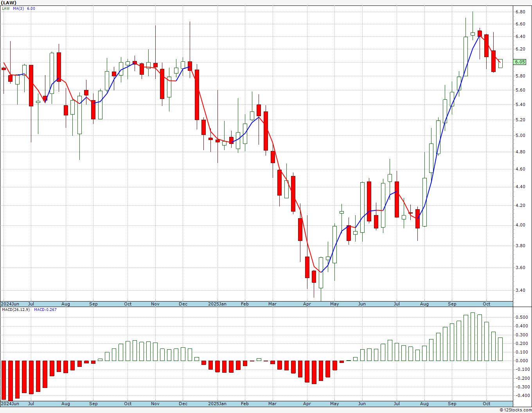The image size is (532, 413).
Task: Click the (LAW) chart title
Action: (x=8, y=3)
